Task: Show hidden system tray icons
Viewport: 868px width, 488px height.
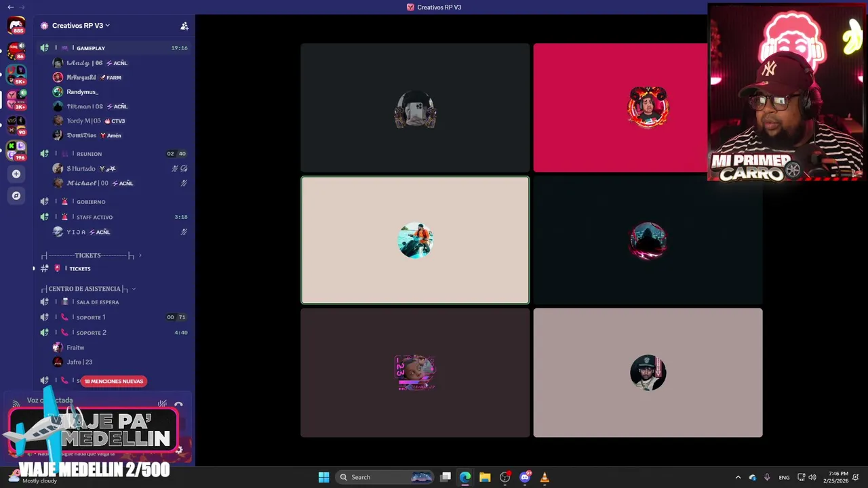Action: (x=738, y=477)
